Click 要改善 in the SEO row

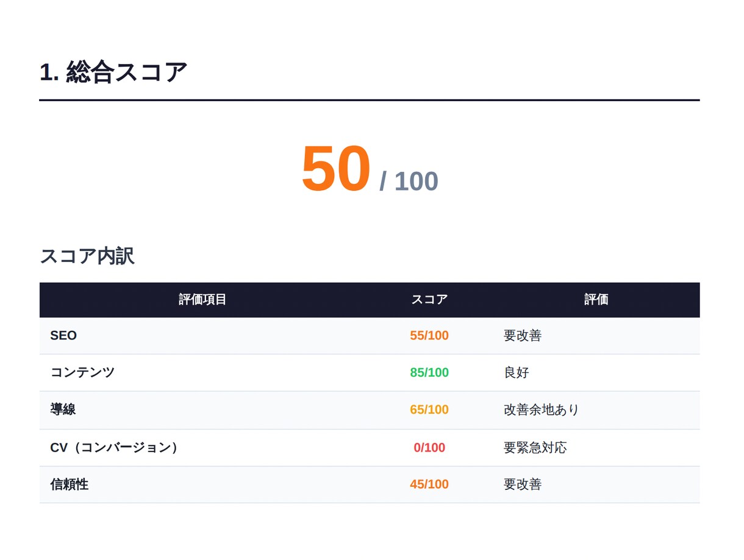tap(523, 336)
